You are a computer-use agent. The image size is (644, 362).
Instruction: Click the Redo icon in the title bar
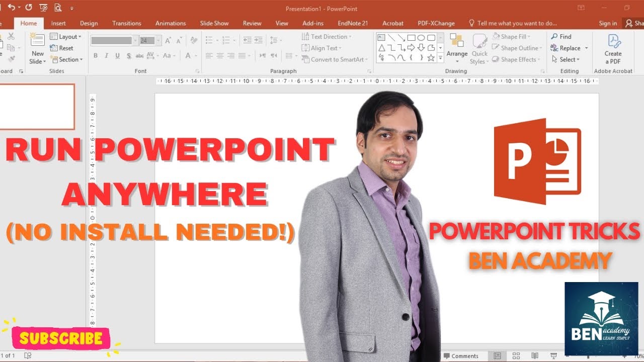(29, 8)
